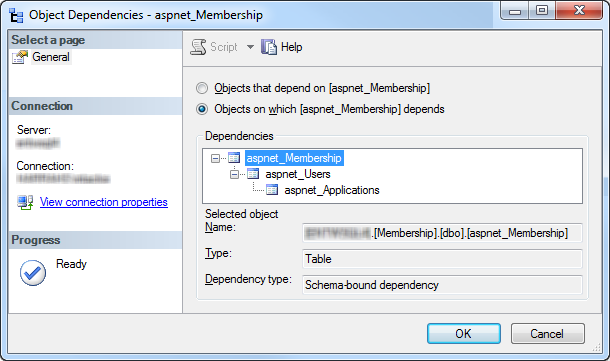Open View connection properties link
610x361 pixels.
tap(104, 202)
